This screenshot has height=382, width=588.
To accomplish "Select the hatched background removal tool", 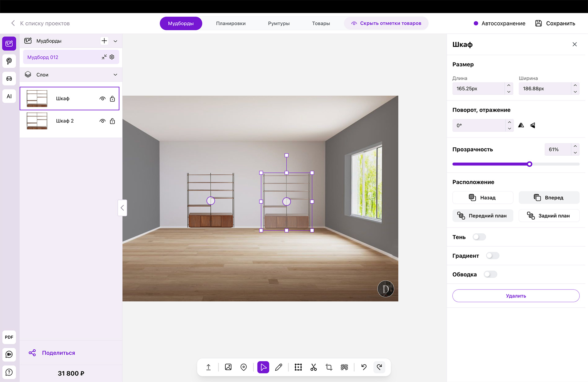I will (x=344, y=367).
